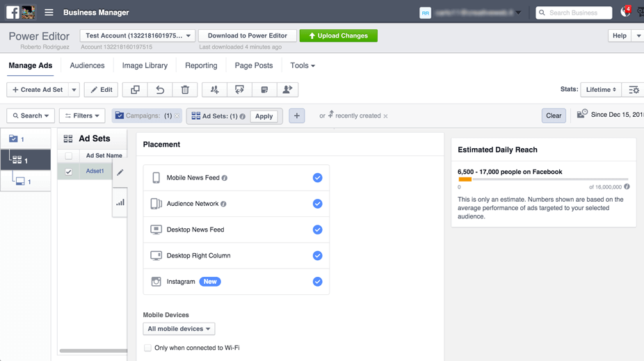Click the share person-arrow toolbar icon
The image size is (644, 361).
287,90
